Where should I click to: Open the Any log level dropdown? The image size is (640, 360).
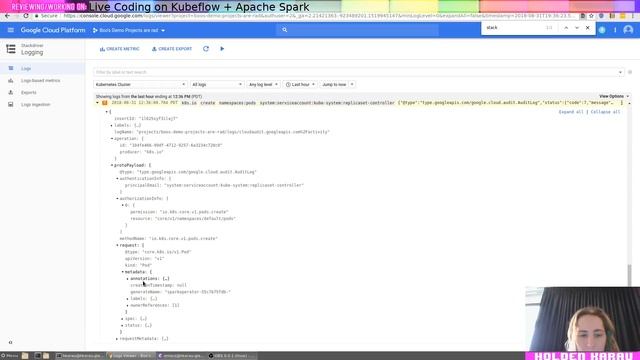click(263, 84)
